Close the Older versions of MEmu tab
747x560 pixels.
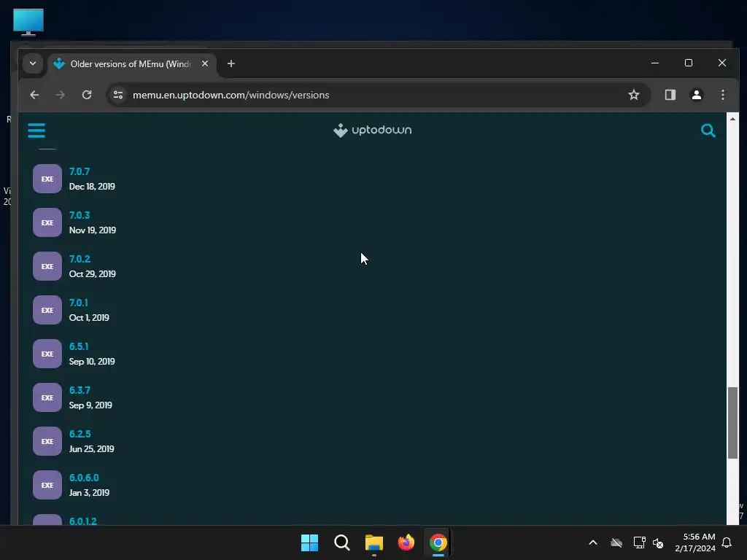point(205,63)
